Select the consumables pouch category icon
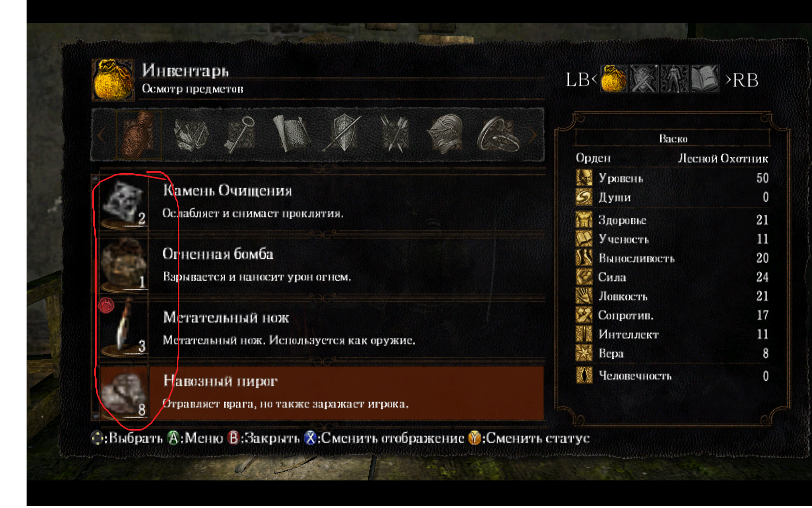This screenshot has height=508, width=812. 139,134
